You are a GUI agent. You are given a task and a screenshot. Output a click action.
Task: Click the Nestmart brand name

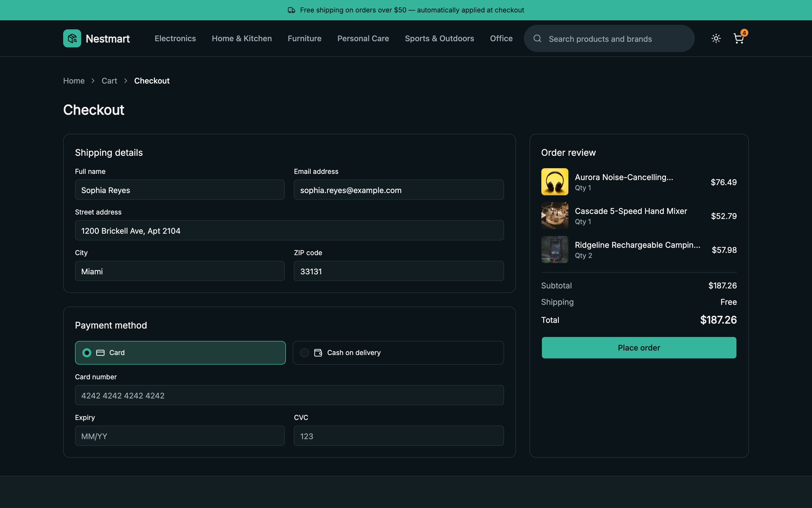(x=108, y=39)
